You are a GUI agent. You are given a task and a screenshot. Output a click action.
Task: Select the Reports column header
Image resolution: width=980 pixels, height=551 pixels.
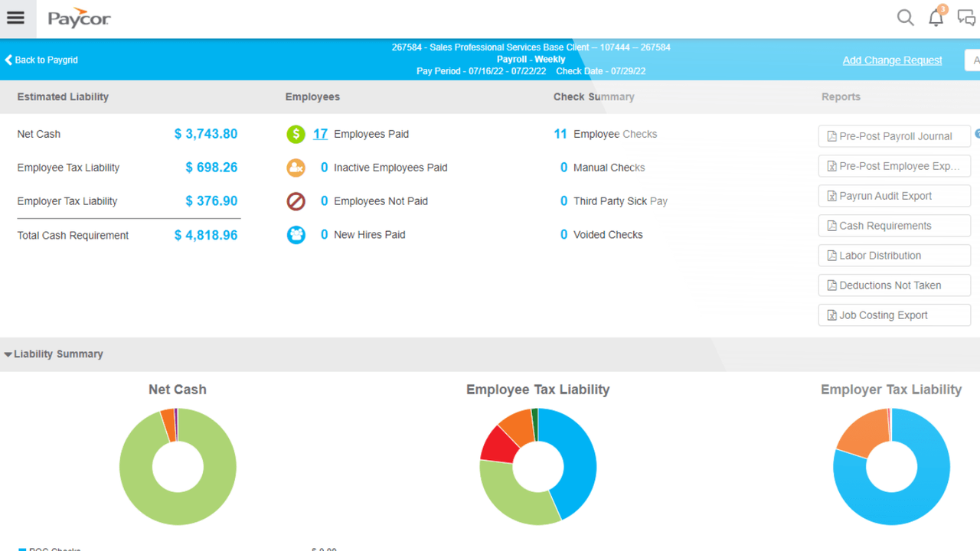tap(841, 96)
